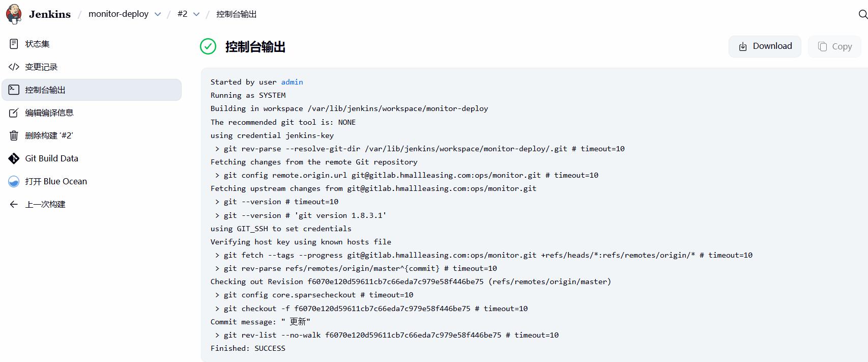Screen dimensions: 868x362
Task: Click the green build success status icon
Action: click(208, 46)
